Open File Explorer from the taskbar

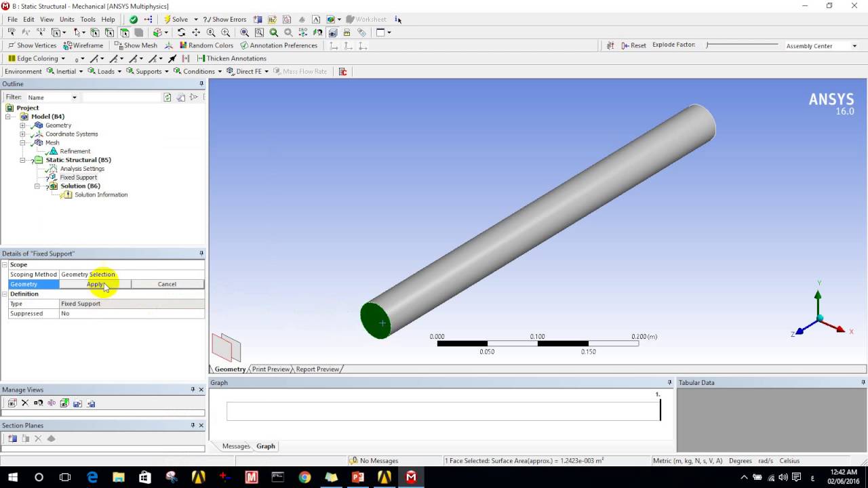[x=119, y=477]
